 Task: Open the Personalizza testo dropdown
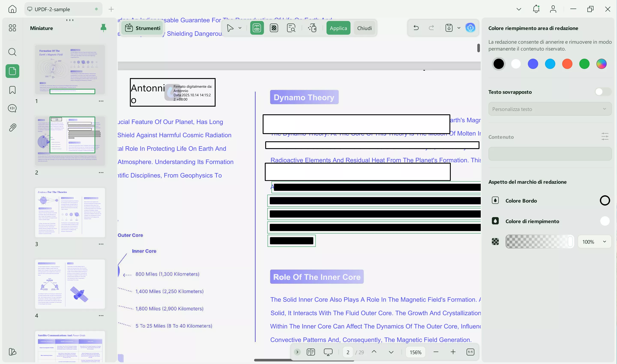click(x=550, y=109)
